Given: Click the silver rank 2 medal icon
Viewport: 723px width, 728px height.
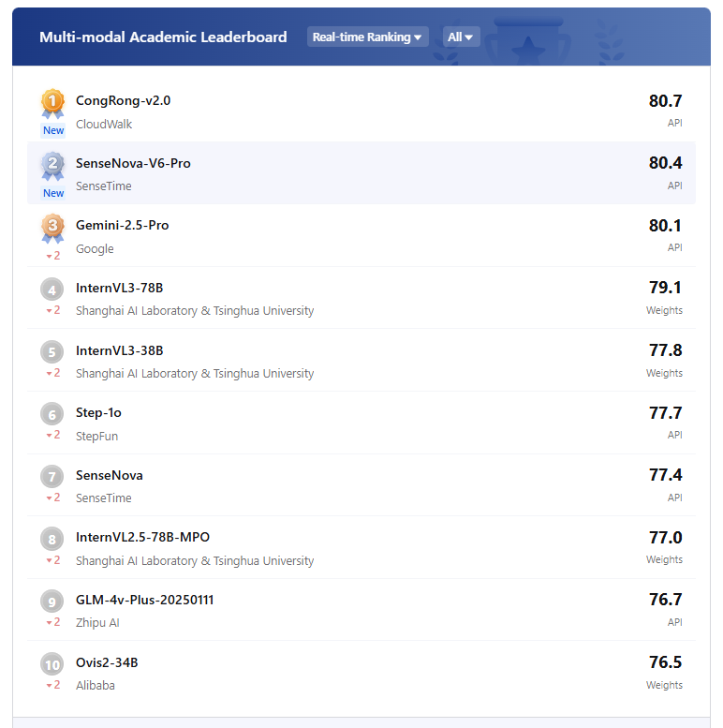Looking at the screenshot, I should pyautogui.click(x=52, y=166).
